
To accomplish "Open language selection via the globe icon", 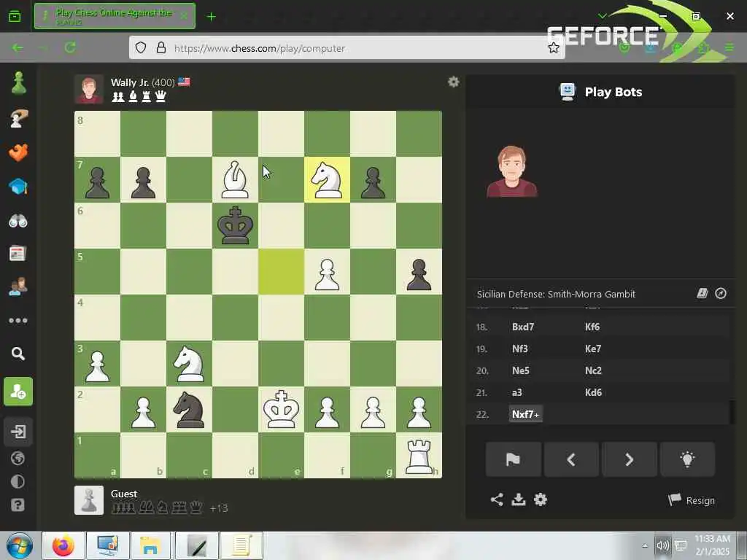I will click(x=18, y=459).
